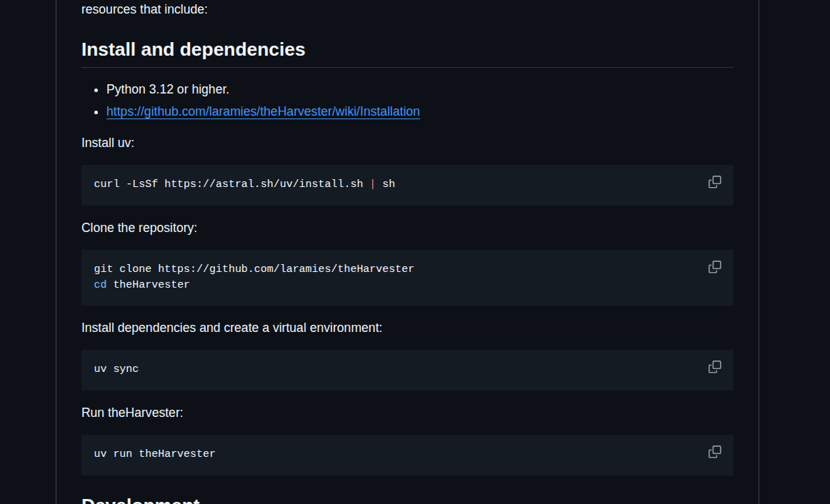Click the git clone command line
This screenshot has height=504, width=830.
click(x=254, y=269)
